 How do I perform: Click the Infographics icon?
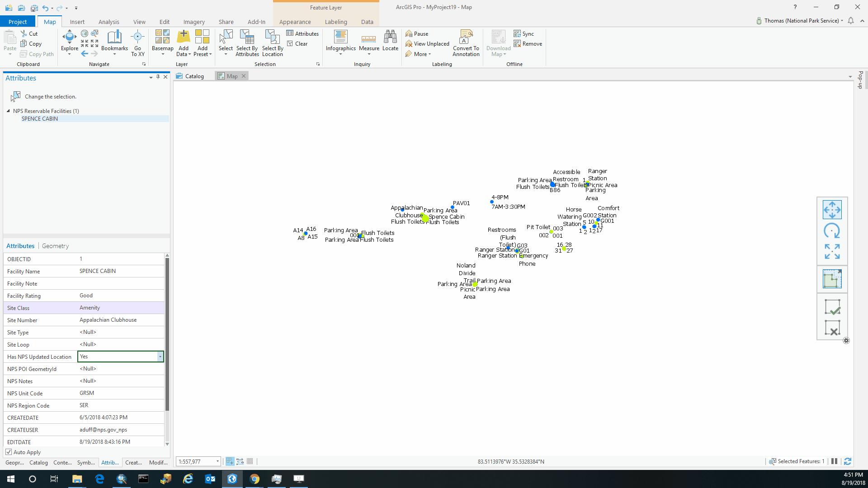[340, 40]
